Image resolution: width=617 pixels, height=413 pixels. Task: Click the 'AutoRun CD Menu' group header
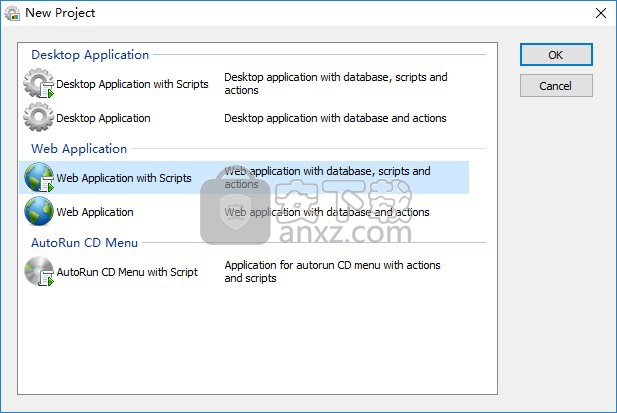85,243
